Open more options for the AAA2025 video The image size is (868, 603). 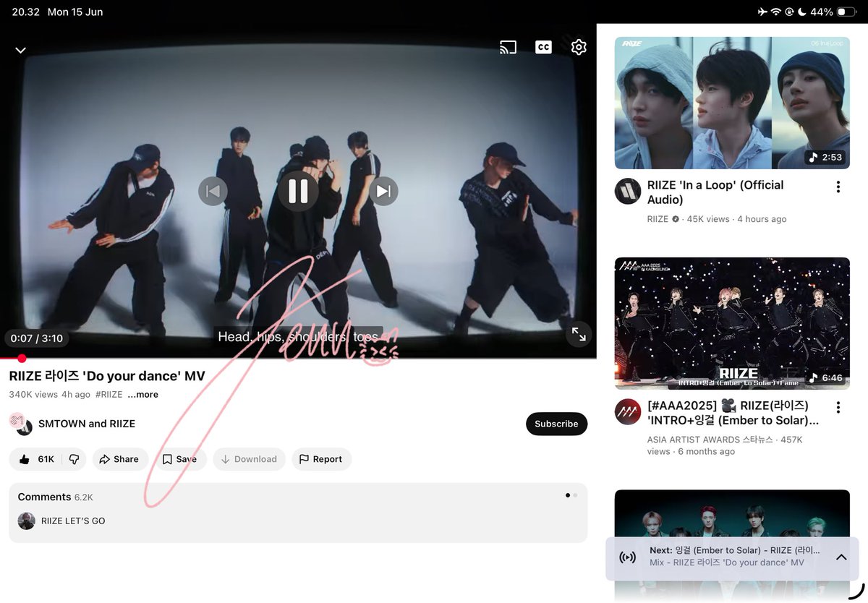pyautogui.click(x=838, y=407)
